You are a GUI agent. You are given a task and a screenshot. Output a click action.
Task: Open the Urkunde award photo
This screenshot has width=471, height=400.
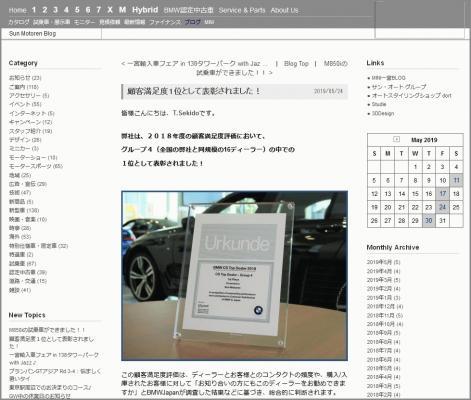234,276
